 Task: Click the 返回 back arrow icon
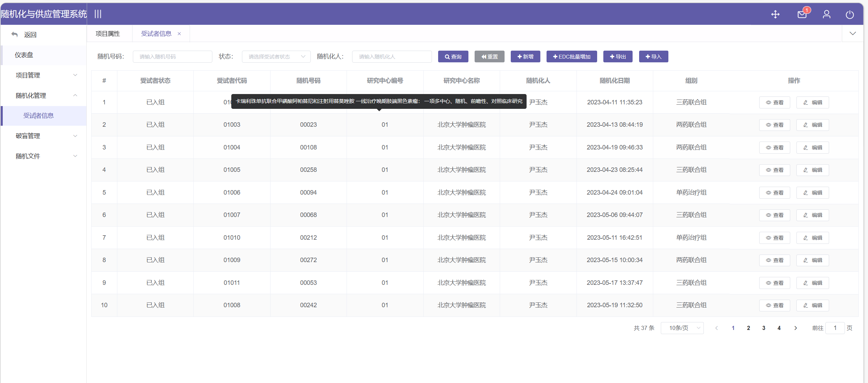14,34
